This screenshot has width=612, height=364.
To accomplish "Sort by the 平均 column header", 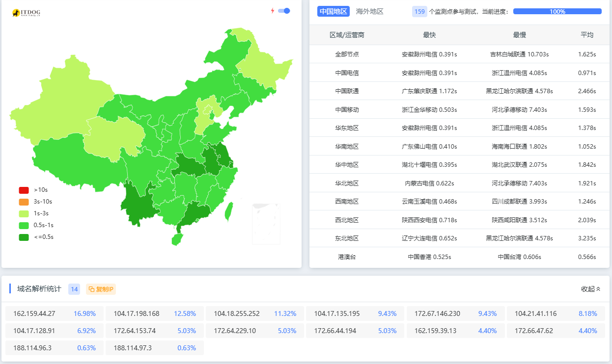I will pyautogui.click(x=587, y=35).
